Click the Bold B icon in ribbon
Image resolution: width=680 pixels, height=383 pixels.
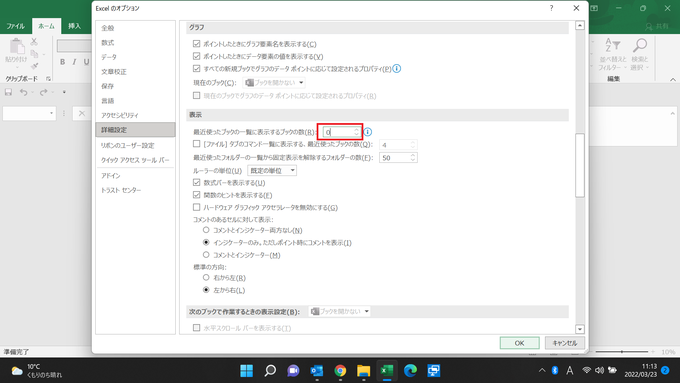62,62
